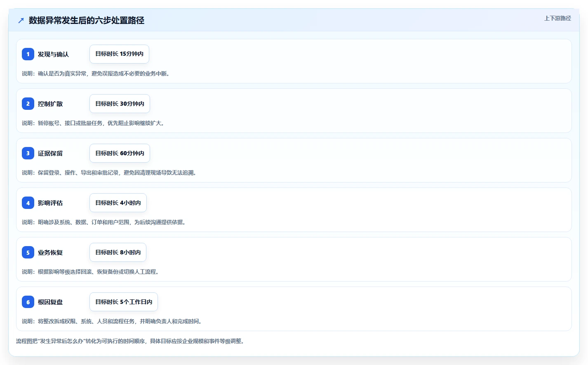Click the step number 2 badge

pos(28,104)
